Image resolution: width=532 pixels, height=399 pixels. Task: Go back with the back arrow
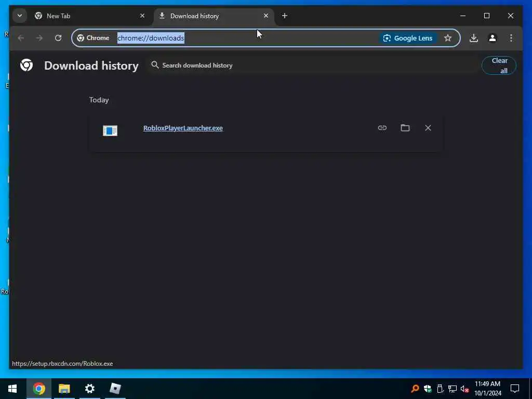click(x=21, y=38)
